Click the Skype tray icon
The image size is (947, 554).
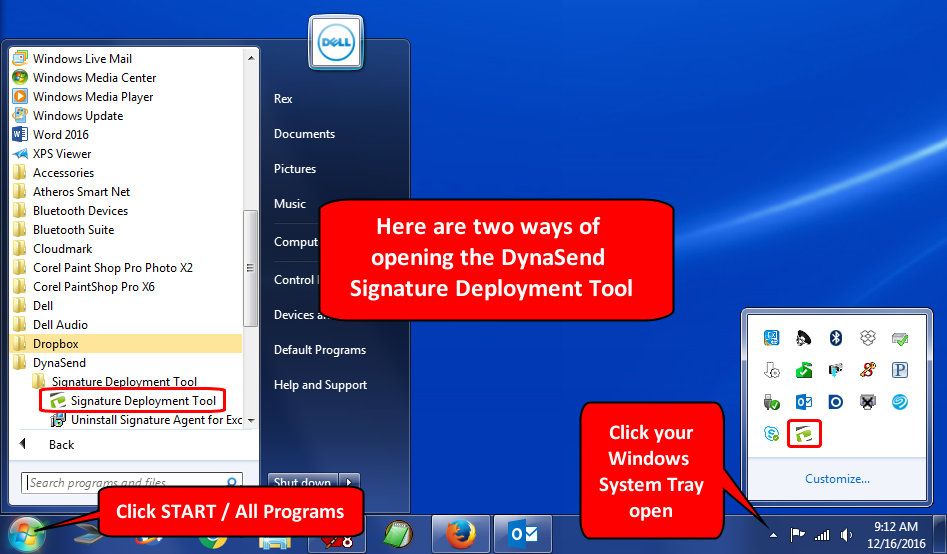(x=771, y=433)
